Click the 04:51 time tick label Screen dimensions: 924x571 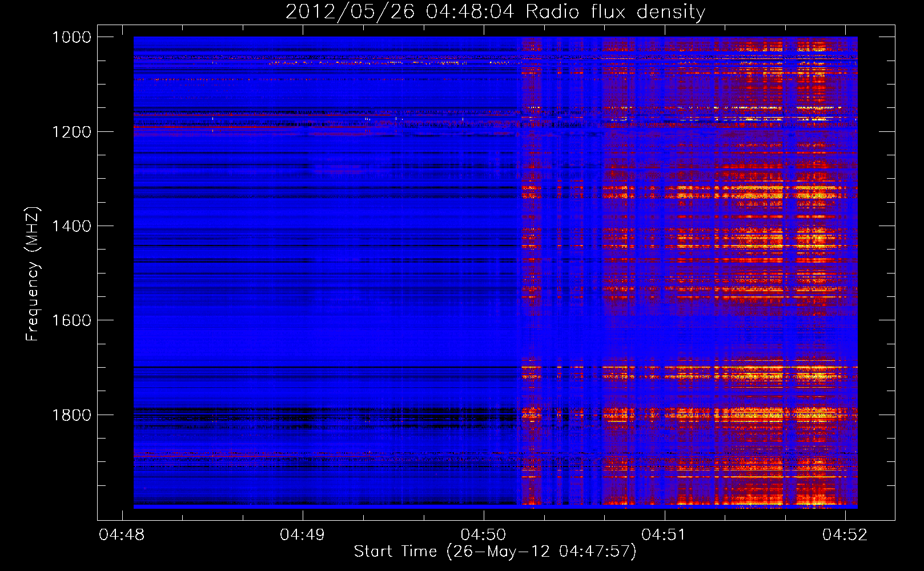[x=664, y=534]
